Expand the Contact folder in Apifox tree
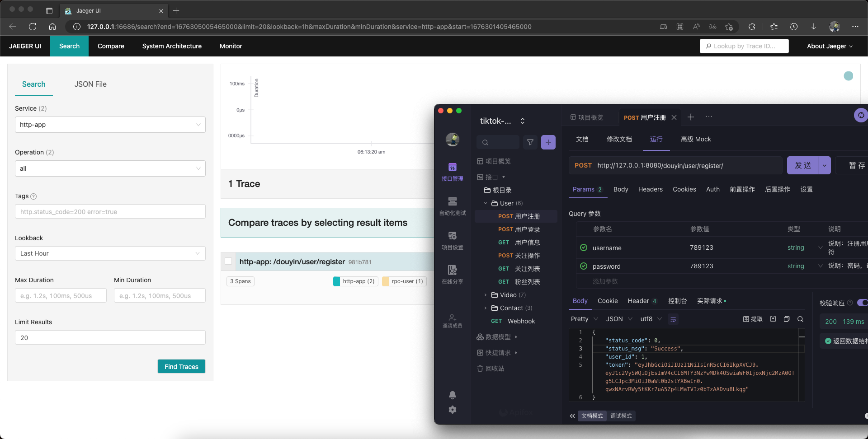This screenshot has height=439, width=868. pyautogui.click(x=486, y=308)
